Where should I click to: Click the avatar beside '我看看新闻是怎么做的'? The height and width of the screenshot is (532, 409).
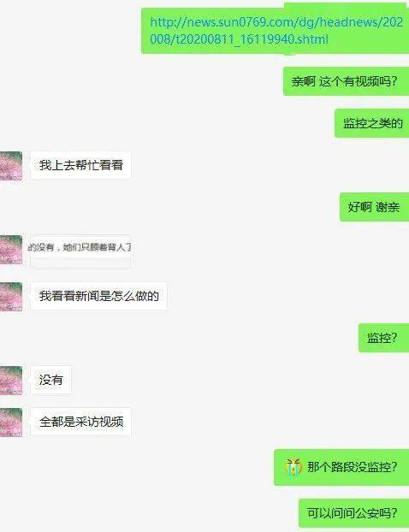pyautogui.click(x=11, y=297)
